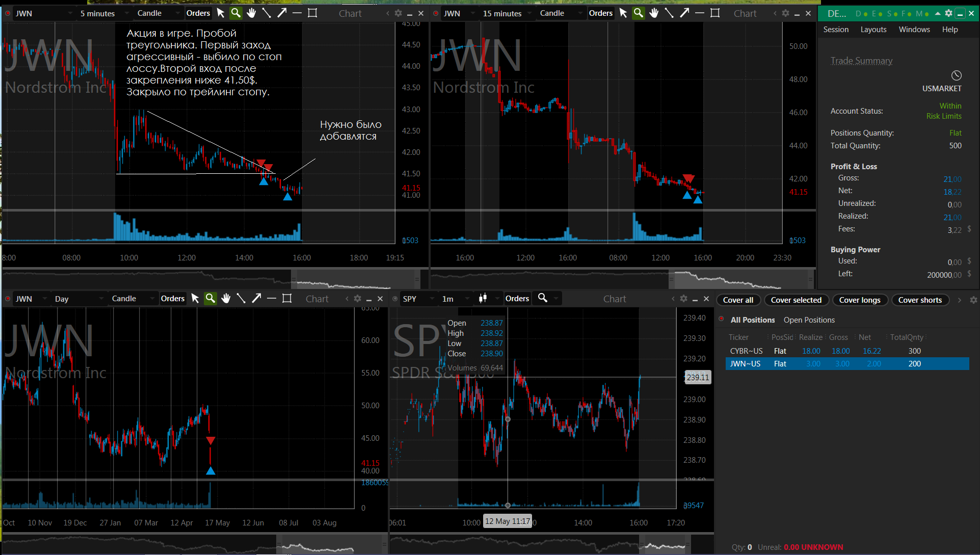The image size is (980, 555).
Task: Pick arrow drawing tool in 5 minutes chart
Action: pos(282,13)
